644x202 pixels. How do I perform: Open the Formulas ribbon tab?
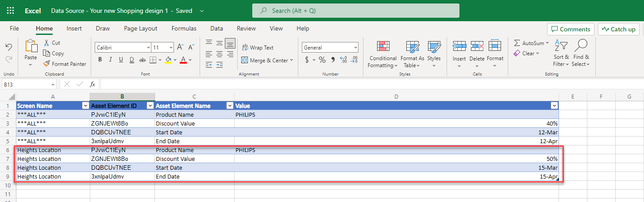[x=184, y=28]
